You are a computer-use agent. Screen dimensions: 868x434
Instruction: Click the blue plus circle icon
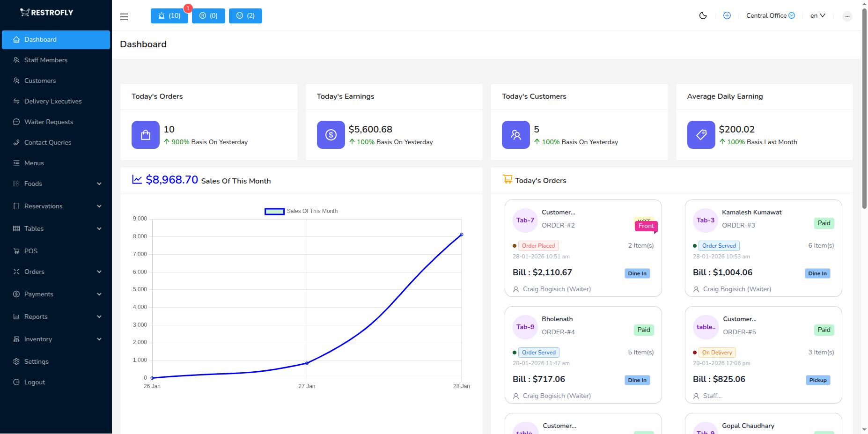coord(727,15)
